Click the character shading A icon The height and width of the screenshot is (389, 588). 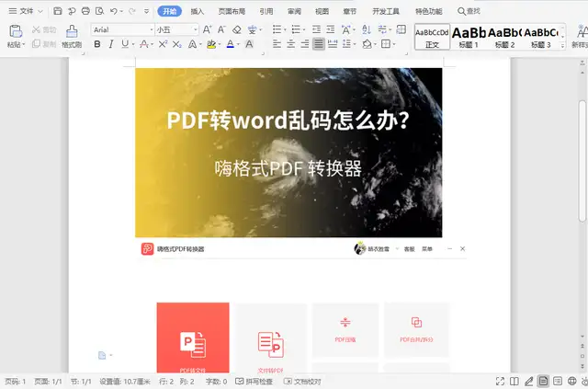pos(249,44)
